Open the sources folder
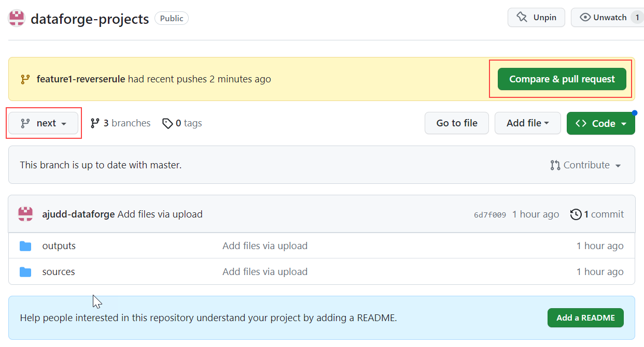Screen dimensions: 644x347 (59, 272)
